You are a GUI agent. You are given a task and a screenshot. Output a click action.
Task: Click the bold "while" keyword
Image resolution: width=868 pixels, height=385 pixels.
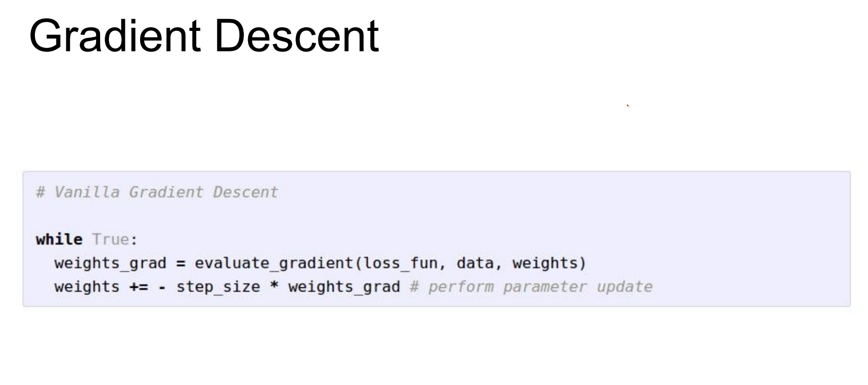[x=59, y=240]
